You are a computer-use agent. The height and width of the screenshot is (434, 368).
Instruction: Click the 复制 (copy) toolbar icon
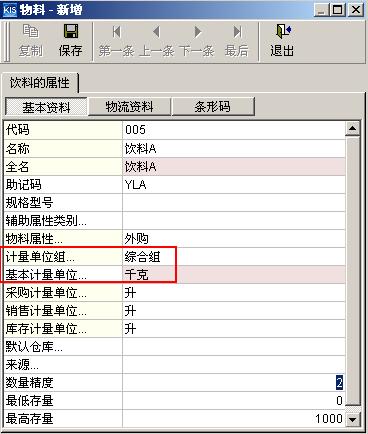31,41
